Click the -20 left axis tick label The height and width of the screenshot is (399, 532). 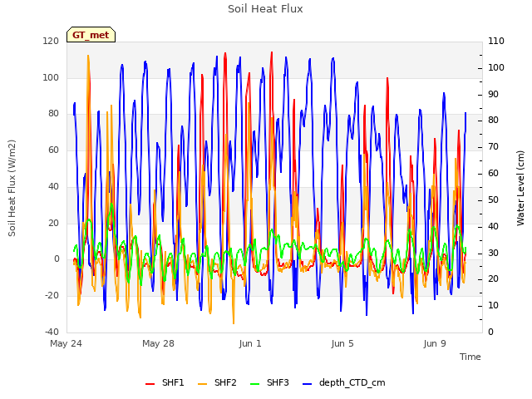[x=52, y=296]
